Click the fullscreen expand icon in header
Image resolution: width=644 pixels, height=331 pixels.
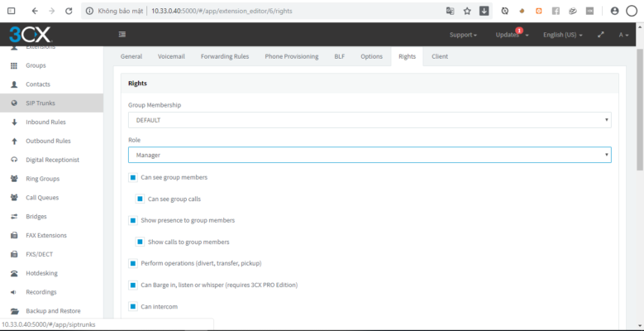pyautogui.click(x=601, y=35)
